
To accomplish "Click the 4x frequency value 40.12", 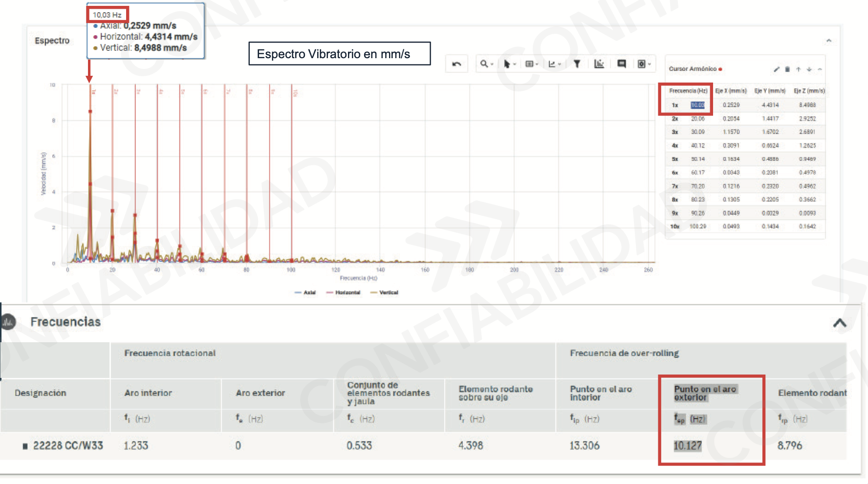I will 697,146.
